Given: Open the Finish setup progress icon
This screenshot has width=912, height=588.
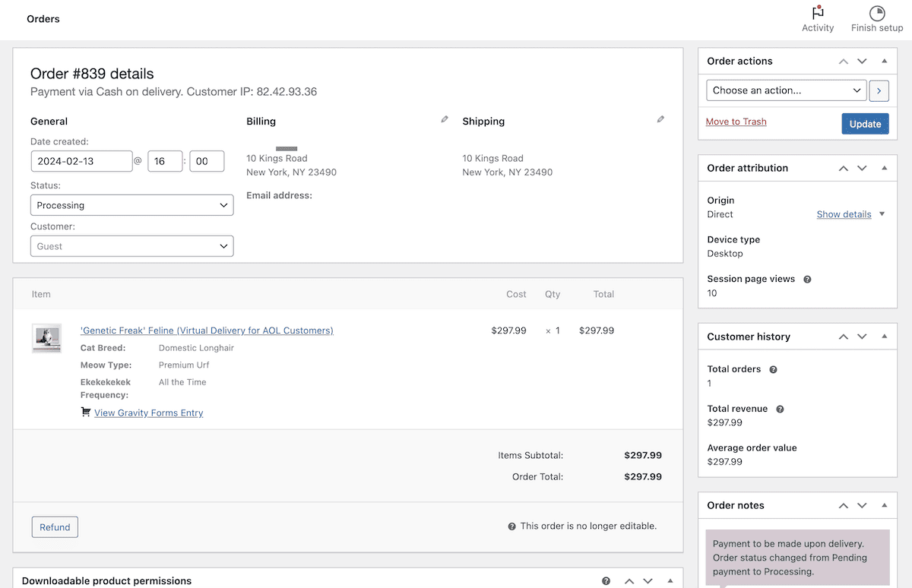Looking at the screenshot, I should (877, 13).
